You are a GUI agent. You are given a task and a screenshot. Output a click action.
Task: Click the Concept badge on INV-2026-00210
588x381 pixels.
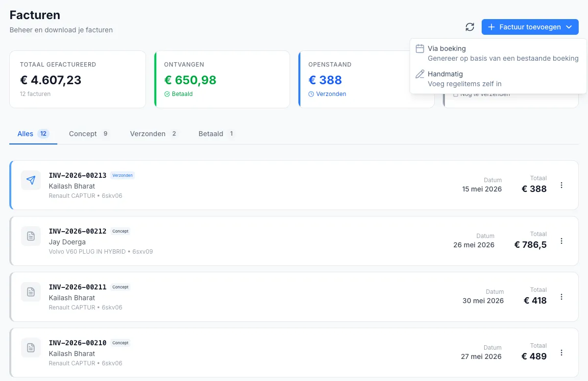(121, 343)
